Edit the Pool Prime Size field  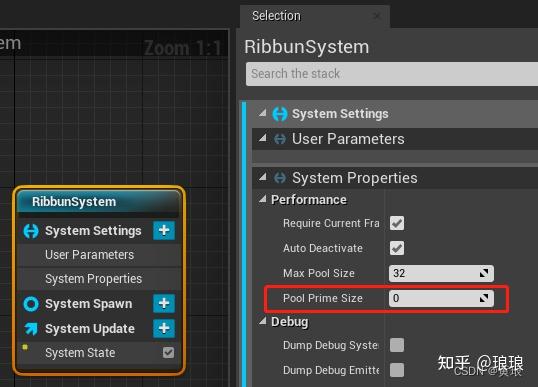(x=441, y=298)
